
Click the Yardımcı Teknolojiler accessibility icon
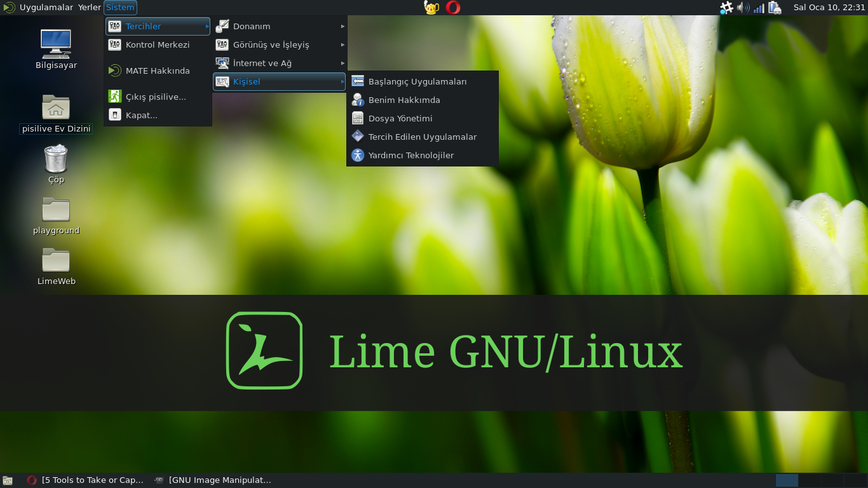358,155
